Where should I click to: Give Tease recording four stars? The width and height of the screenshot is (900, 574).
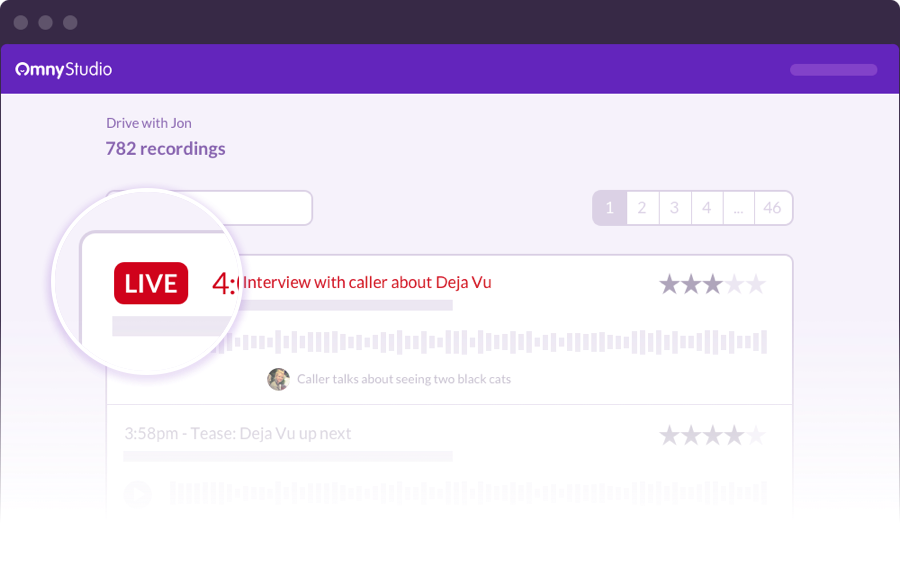[x=734, y=436]
